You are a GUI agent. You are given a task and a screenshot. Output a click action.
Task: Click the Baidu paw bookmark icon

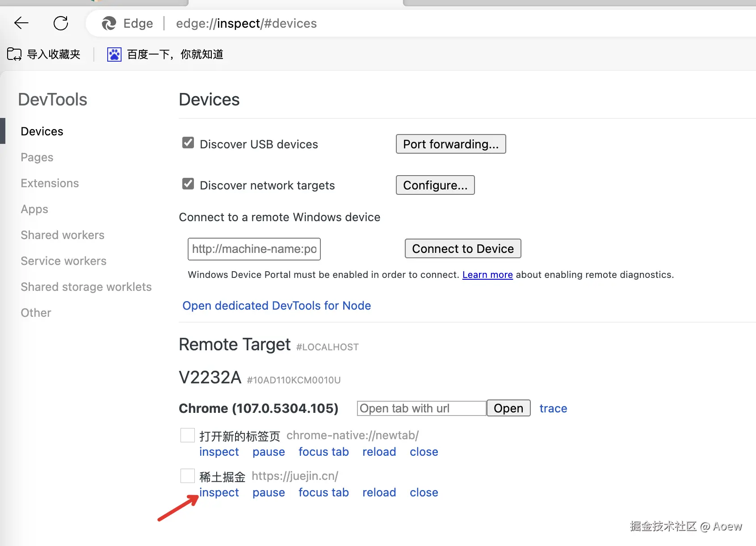point(114,55)
